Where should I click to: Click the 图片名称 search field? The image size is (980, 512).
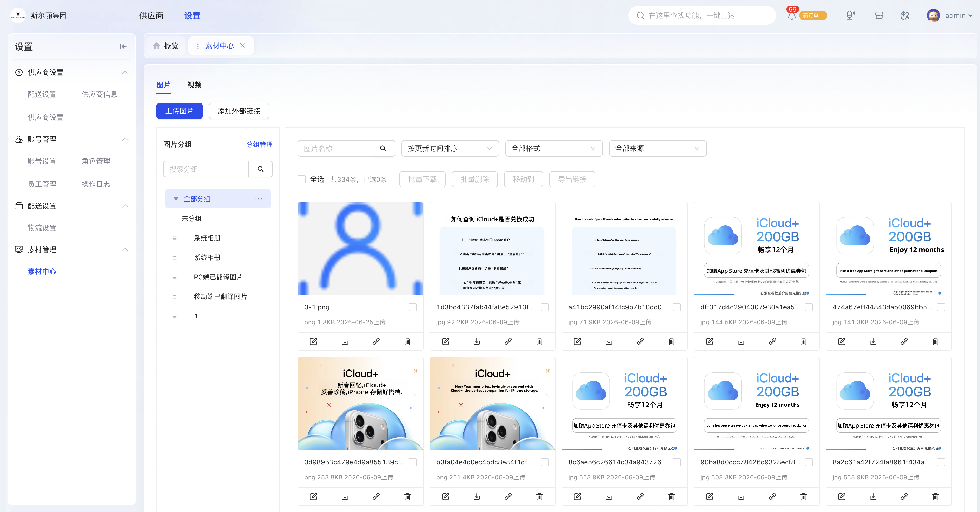tap(334, 148)
